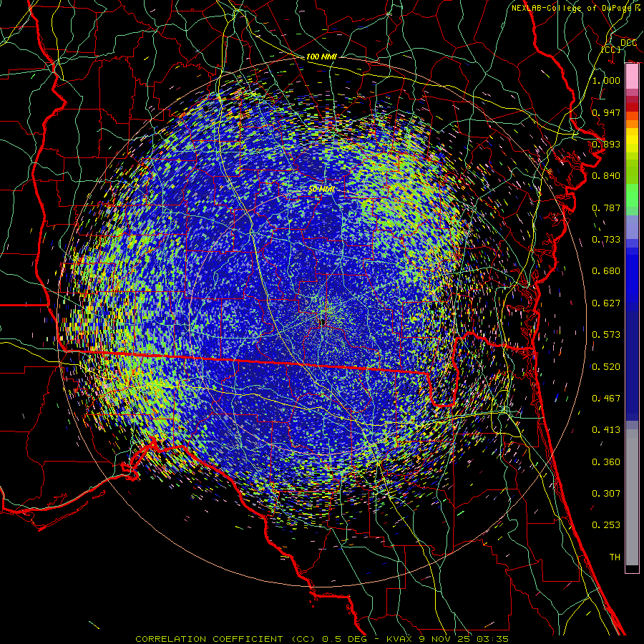Click the 0.307 scale value
This screenshot has width=644, height=644.
[x=606, y=493]
